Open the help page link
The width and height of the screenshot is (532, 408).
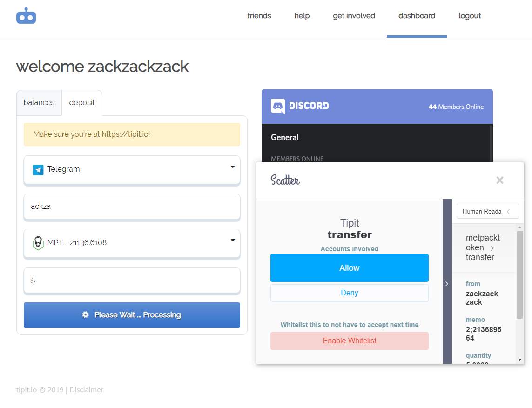pyautogui.click(x=302, y=16)
